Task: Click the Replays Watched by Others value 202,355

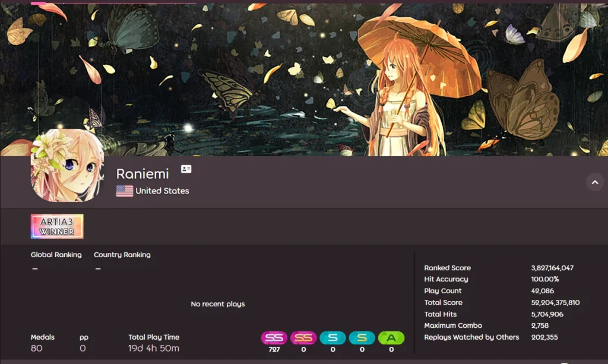Action: click(544, 337)
